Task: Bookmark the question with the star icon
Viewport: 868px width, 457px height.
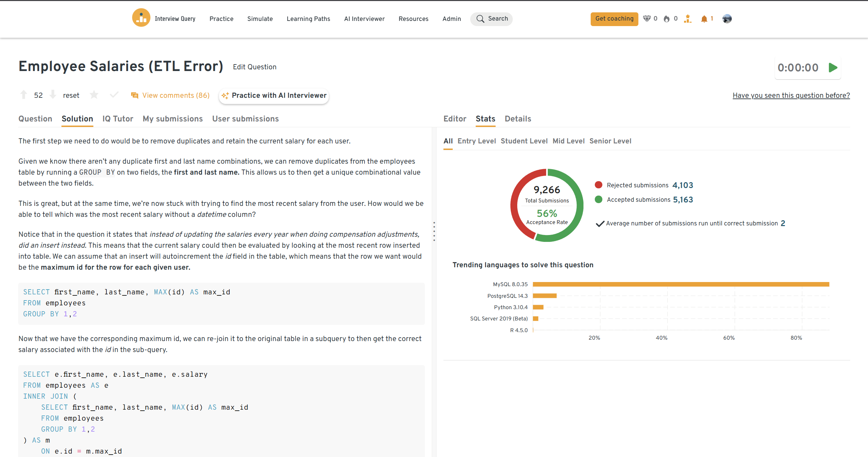Action: tap(94, 95)
